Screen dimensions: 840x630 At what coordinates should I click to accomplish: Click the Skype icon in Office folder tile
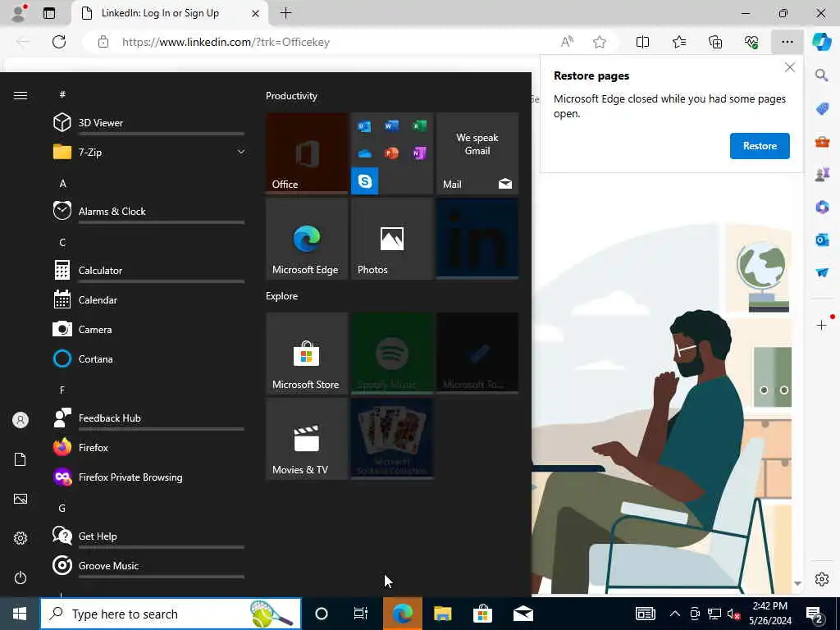(365, 180)
